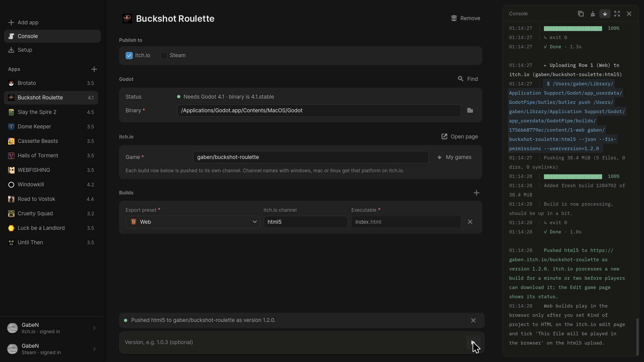Click the run publish play button
The width and height of the screenshot is (644, 362).
[473, 342]
